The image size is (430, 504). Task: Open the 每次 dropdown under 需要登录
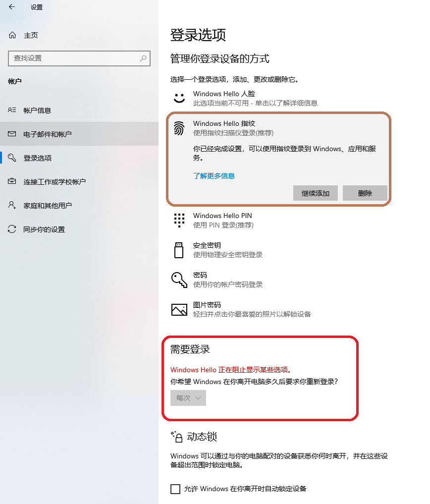click(188, 398)
